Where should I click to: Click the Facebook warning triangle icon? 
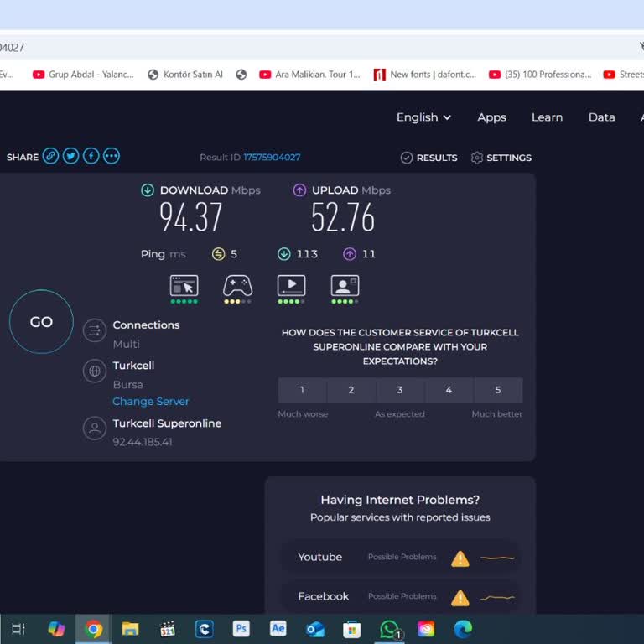pyautogui.click(x=460, y=598)
